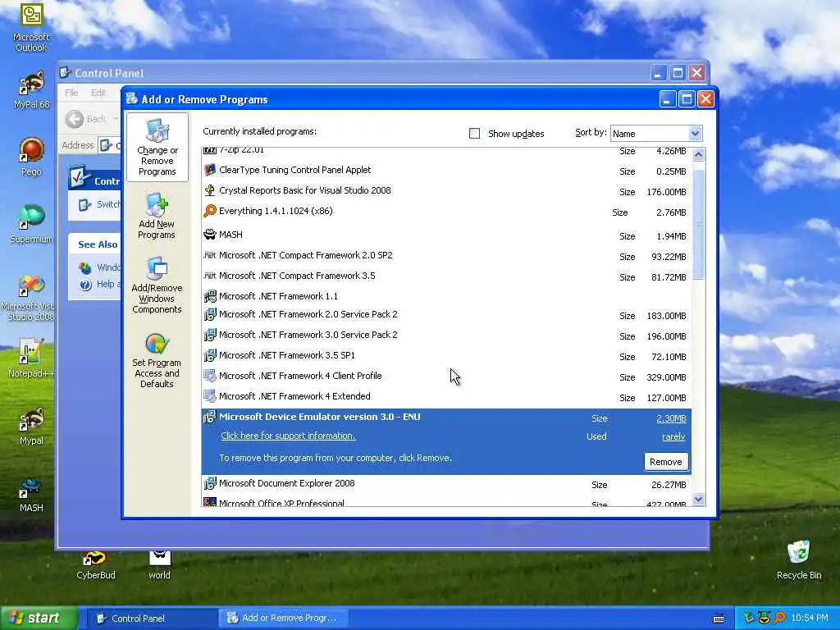The image size is (840, 630).
Task: Click the Microsoft .NET Framework 1.1 icon
Action: [x=210, y=295]
